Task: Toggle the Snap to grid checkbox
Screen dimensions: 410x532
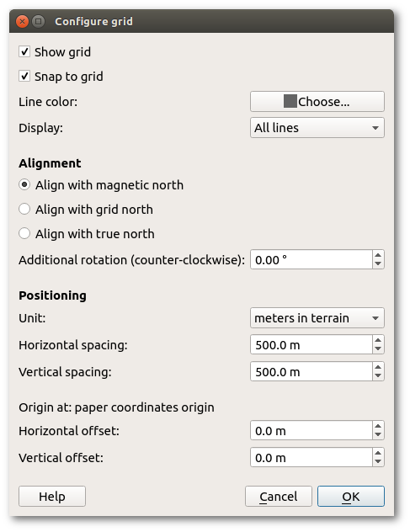Action: click(x=24, y=76)
